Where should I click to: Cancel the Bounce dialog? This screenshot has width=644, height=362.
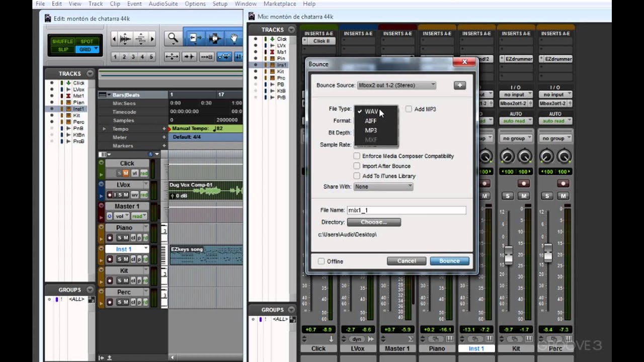[407, 261]
